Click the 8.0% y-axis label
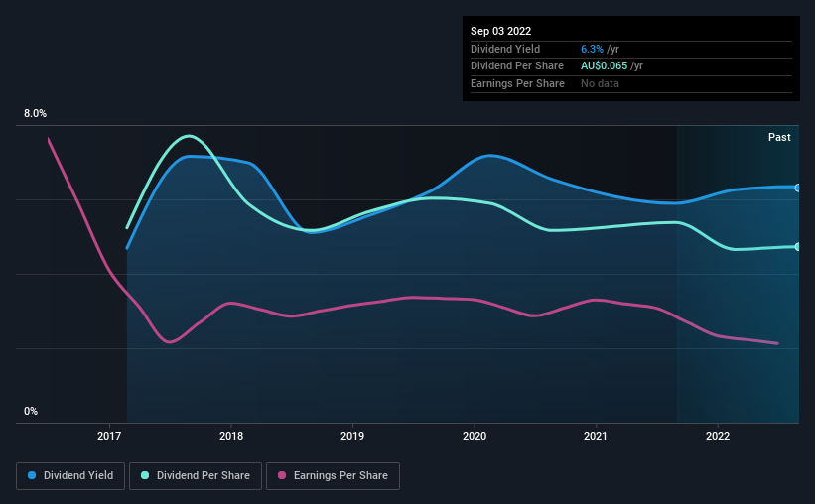 point(36,114)
